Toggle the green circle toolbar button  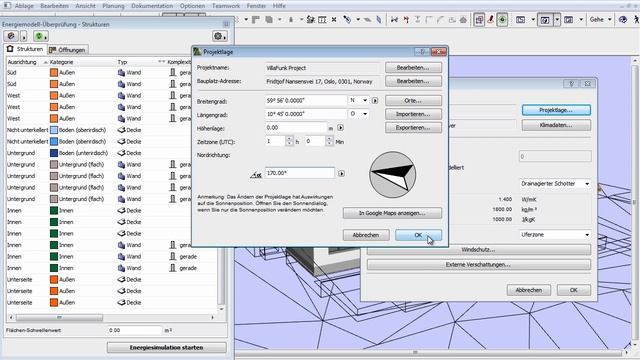502,20
